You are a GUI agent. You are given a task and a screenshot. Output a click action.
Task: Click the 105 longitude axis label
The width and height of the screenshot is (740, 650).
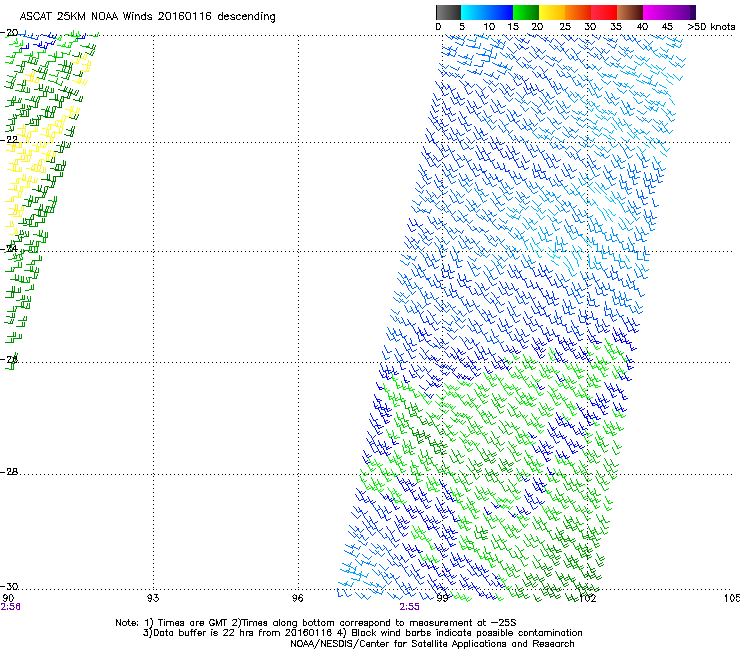(x=732, y=598)
